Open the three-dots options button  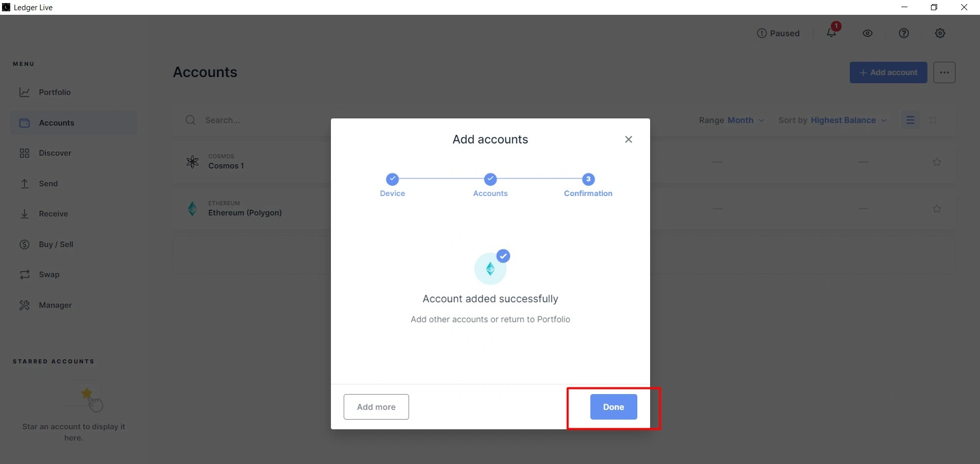click(x=944, y=72)
